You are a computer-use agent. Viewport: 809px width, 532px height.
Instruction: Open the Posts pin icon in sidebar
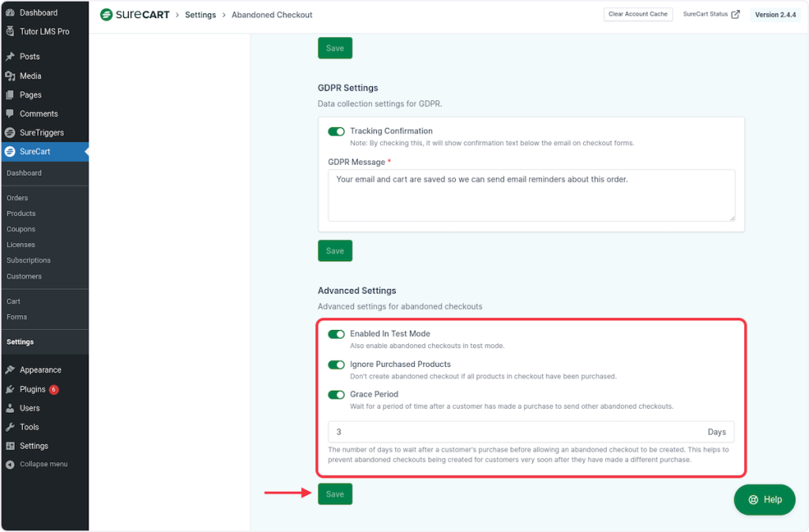coord(10,57)
